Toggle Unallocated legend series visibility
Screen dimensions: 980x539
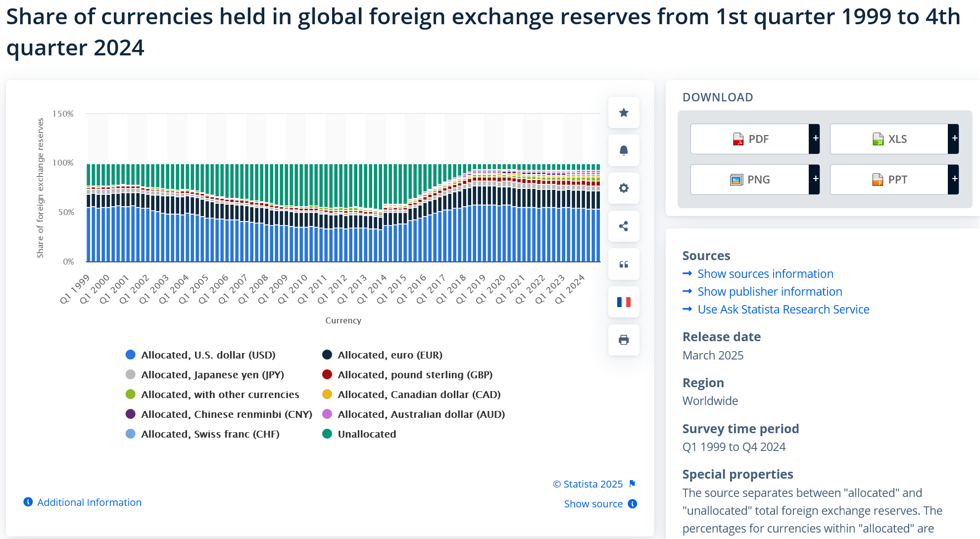[x=366, y=434]
